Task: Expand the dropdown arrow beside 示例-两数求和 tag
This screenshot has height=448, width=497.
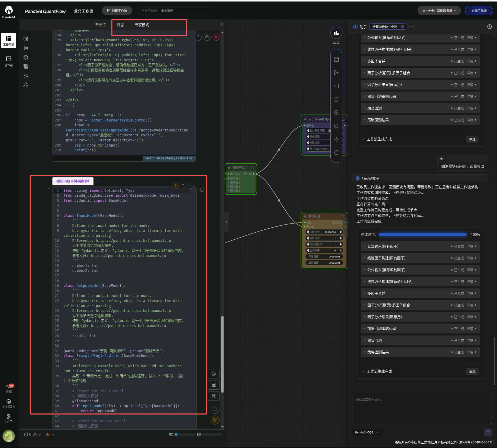Action: (x=98, y=181)
